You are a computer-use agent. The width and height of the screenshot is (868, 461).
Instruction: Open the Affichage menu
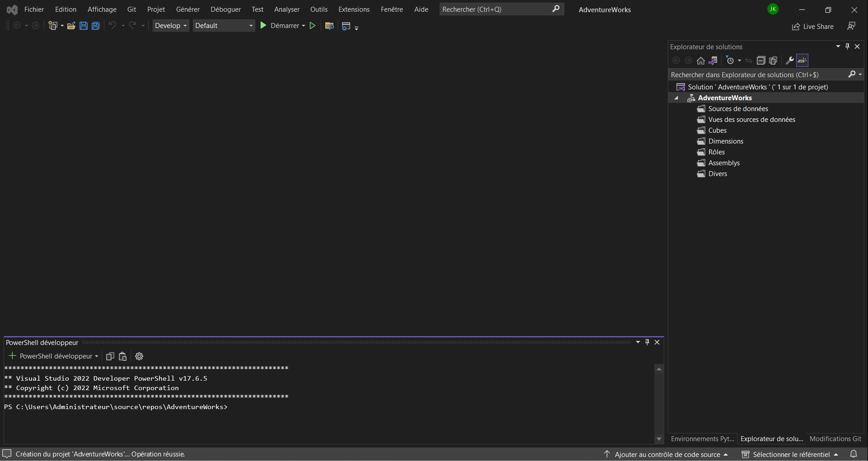pyautogui.click(x=102, y=9)
